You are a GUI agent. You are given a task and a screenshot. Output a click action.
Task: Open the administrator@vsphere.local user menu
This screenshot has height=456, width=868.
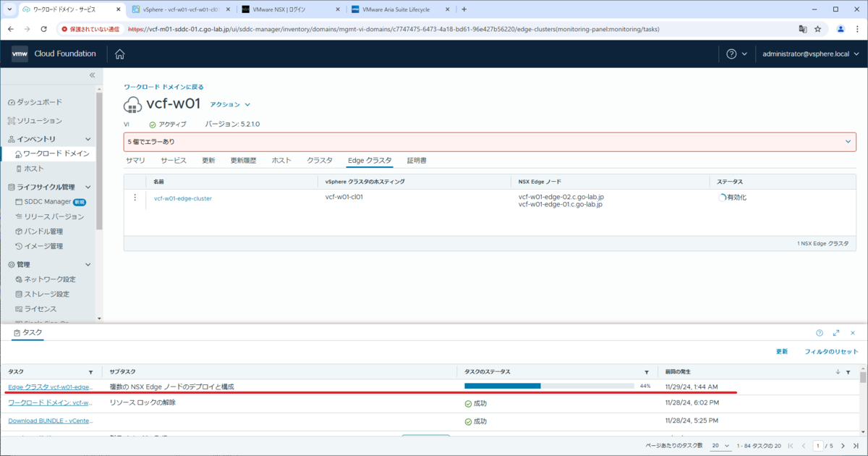[x=810, y=54]
